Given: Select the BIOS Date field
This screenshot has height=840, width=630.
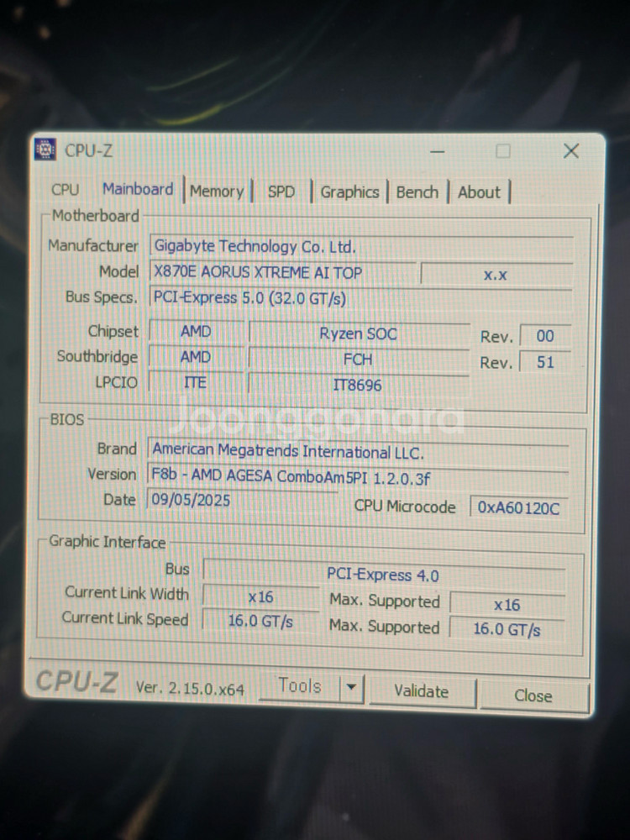Looking at the screenshot, I should pos(244,500).
